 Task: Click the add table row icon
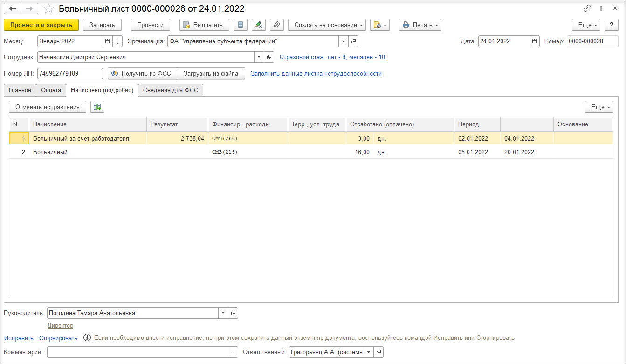click(97, 107)
